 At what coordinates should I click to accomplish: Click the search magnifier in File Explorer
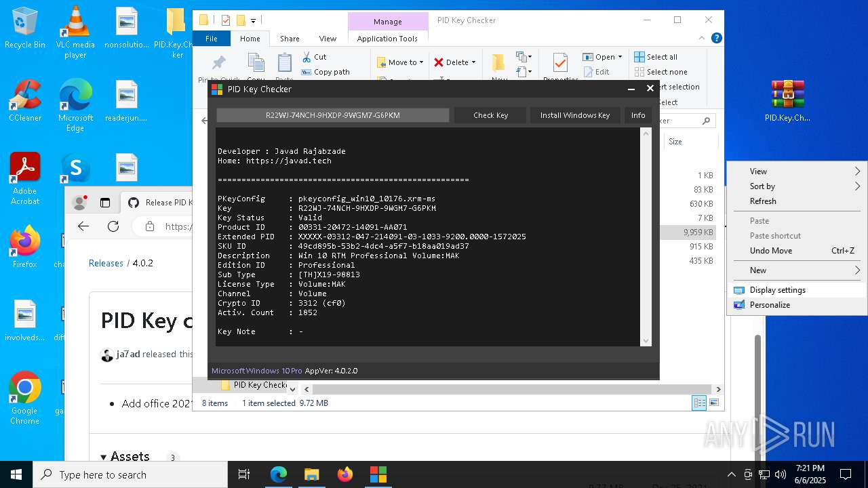point(706,121)
